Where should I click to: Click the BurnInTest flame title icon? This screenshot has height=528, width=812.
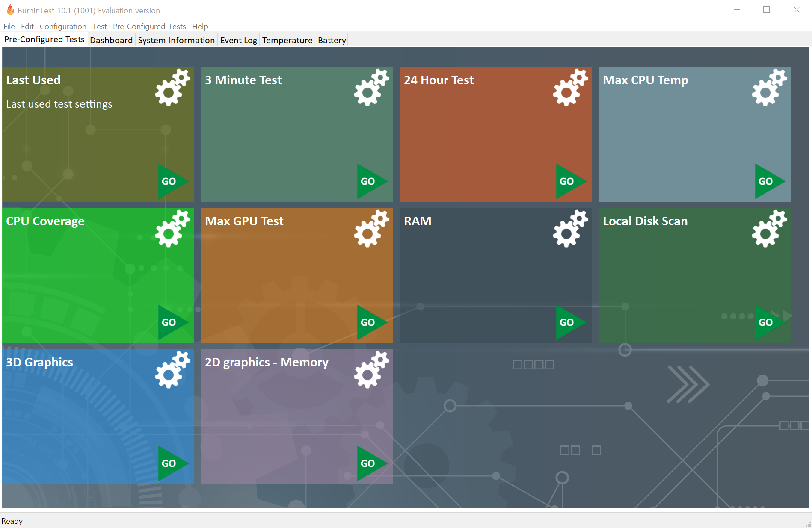click(10, 10)
